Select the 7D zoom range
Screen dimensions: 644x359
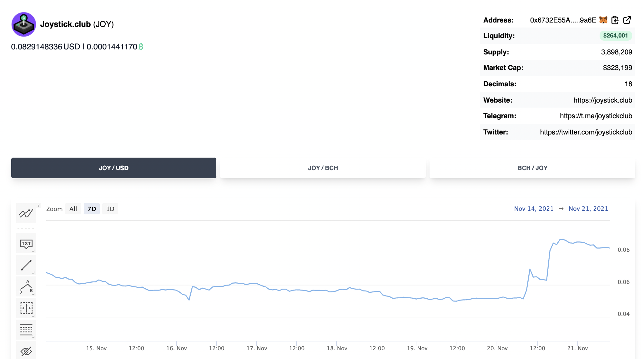(x=92, y=209)
